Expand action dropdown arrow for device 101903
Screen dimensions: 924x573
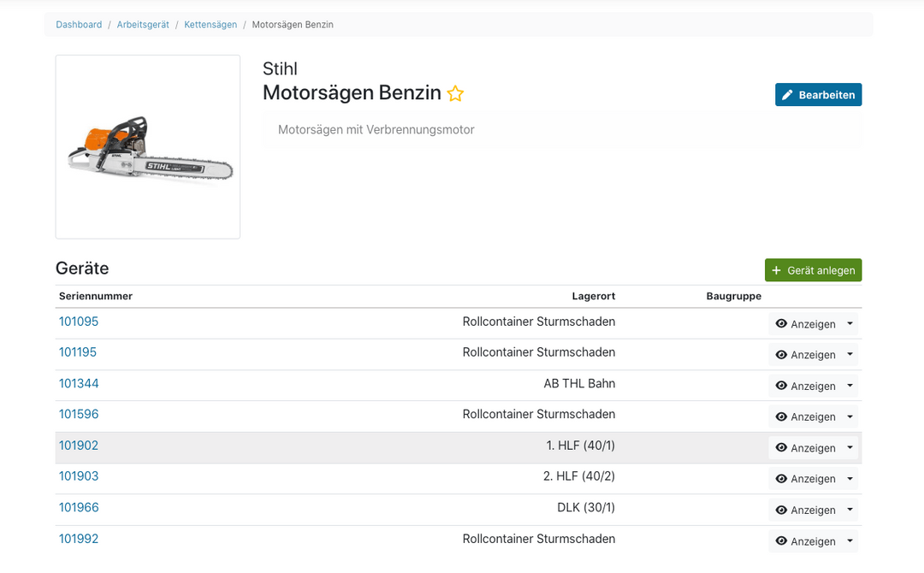850,477
